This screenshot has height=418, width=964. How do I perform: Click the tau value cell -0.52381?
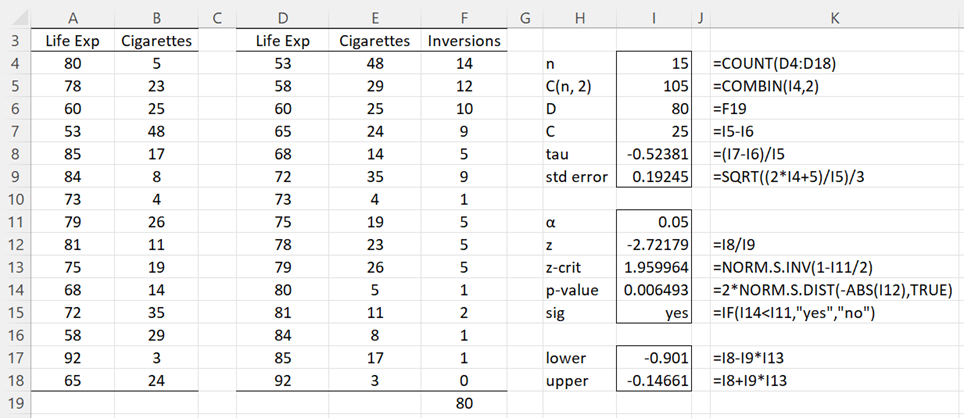654,154
